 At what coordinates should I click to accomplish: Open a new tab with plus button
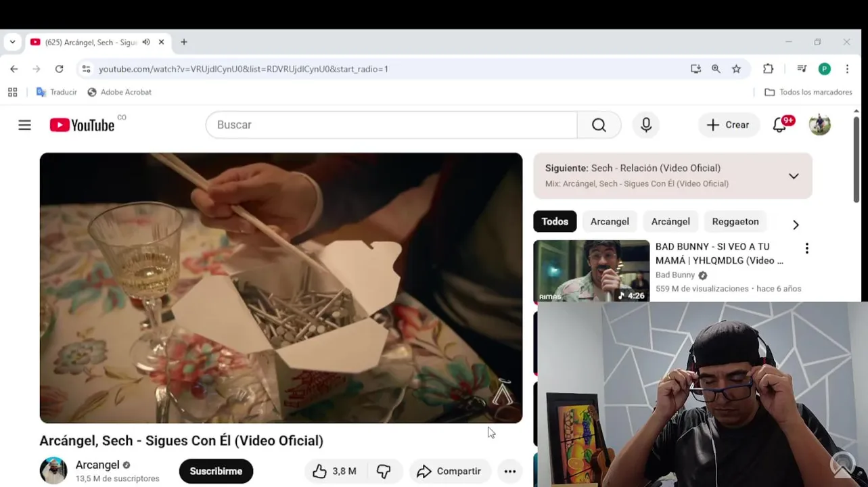[183, 42]
